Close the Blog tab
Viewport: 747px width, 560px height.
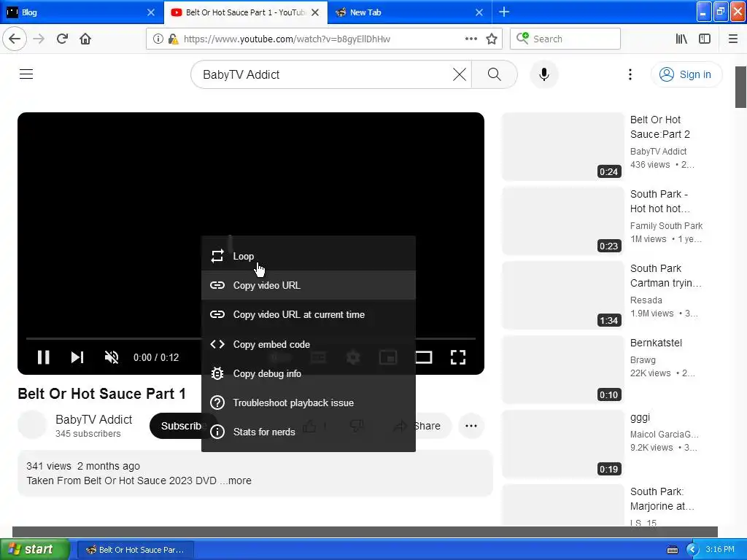click(151, 12)
